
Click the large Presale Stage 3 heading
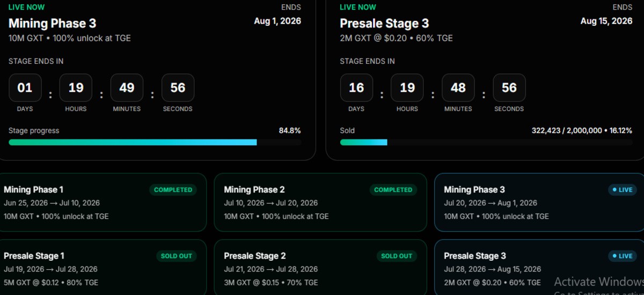[384, 24]
